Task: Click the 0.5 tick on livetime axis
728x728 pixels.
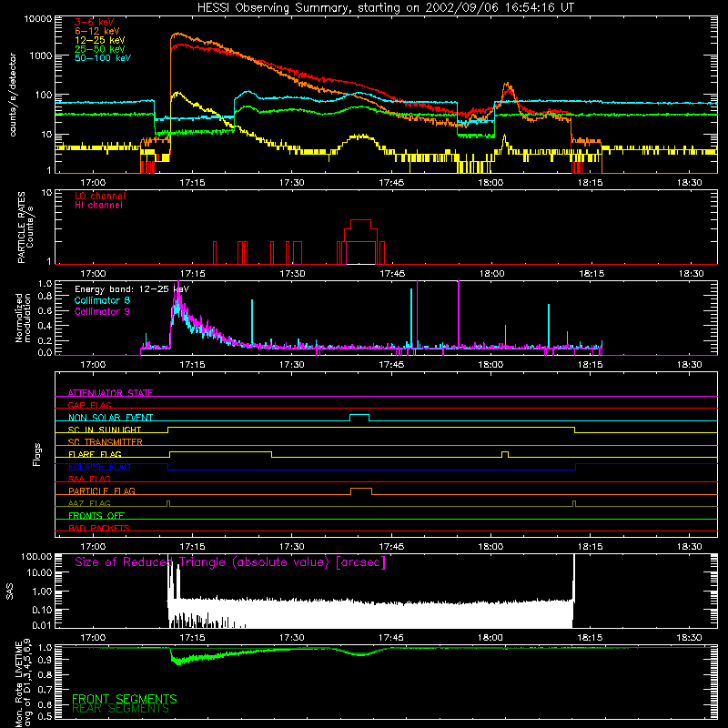Action: click(x=45, y=716)
